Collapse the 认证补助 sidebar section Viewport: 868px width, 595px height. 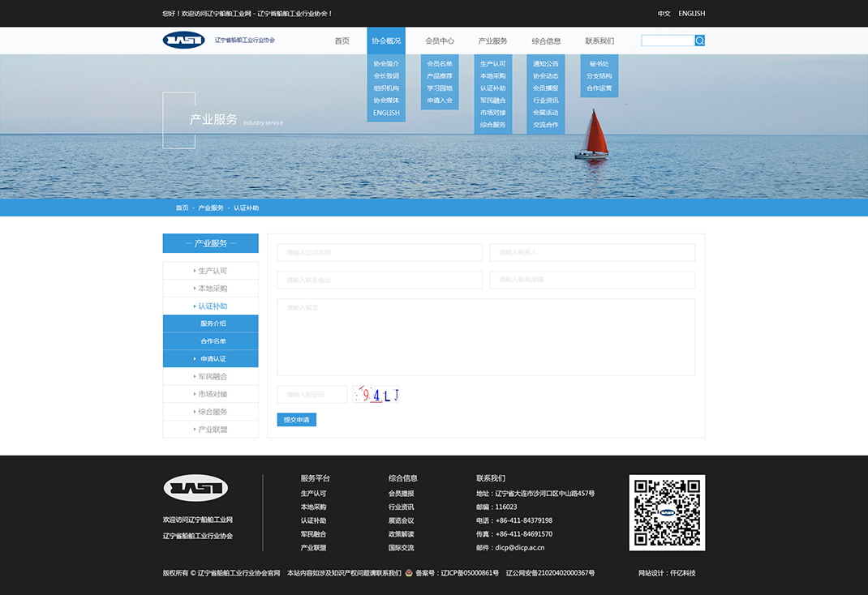pos(211,306)
